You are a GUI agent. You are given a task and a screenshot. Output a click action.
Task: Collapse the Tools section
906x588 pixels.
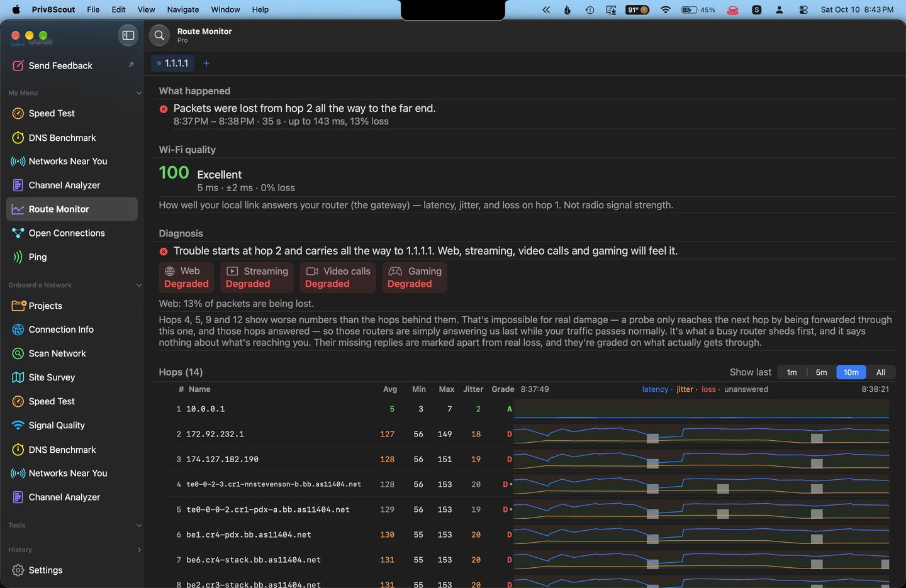coord(139,526)
